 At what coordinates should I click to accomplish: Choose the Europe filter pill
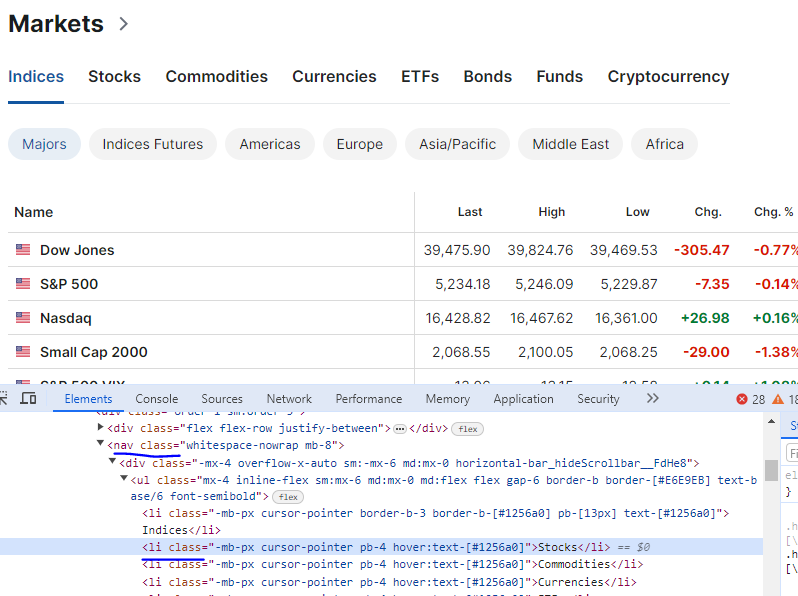(x=360, y=144)
